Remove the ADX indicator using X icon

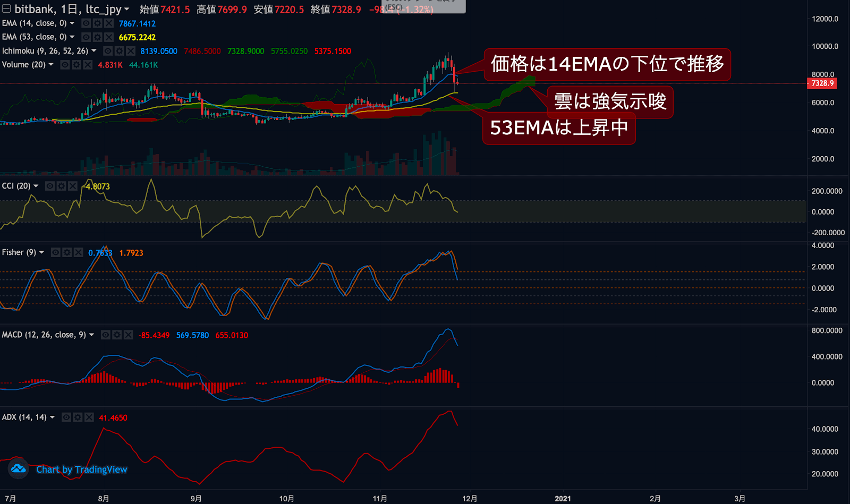[89, 417]
